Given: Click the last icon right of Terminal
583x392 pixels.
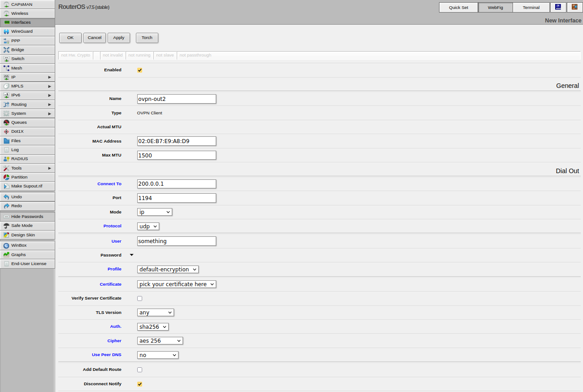Looking at the screenshot, I should 574,7.
